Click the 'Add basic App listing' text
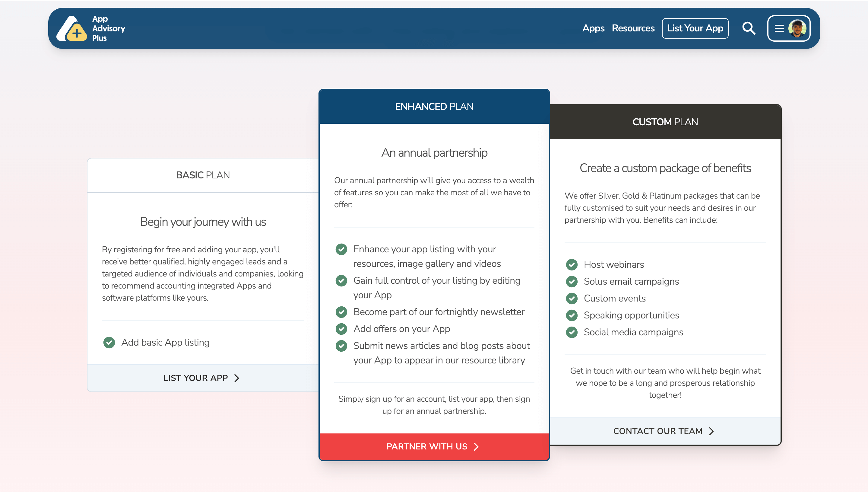 166,343
